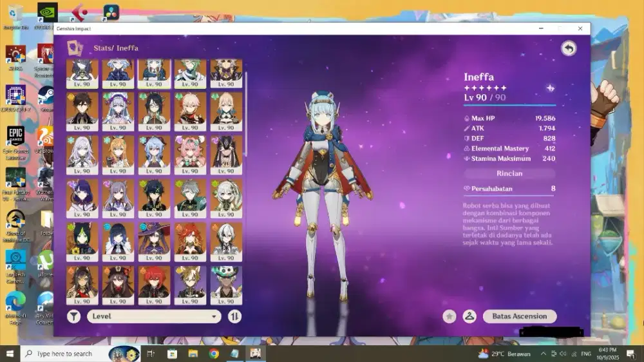The image size is (644, 362).
Task: Click the back arrow in Stats screen
Action: pos(568,48)
